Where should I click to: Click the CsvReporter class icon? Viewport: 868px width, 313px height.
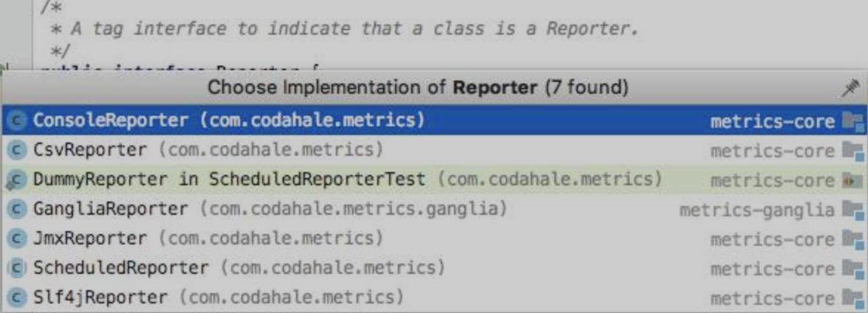click(x=17, y=150)
